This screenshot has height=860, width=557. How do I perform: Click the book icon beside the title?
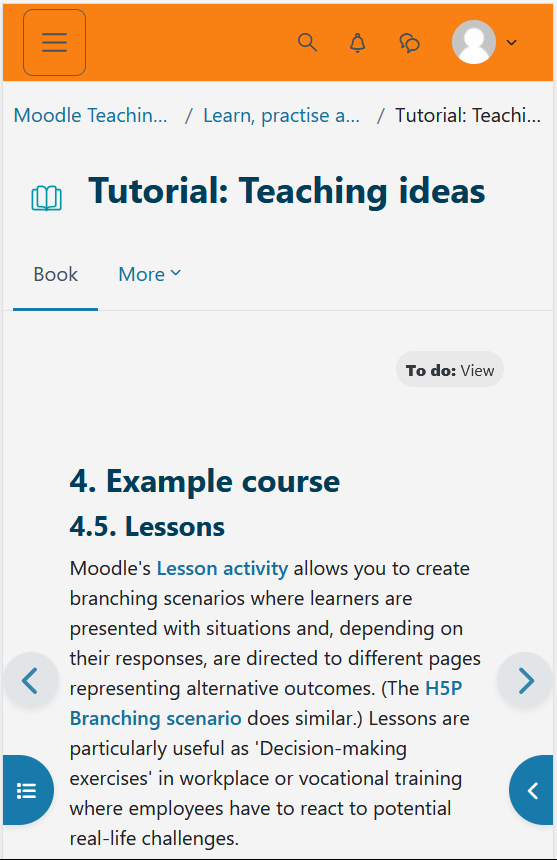click(47, 198)
